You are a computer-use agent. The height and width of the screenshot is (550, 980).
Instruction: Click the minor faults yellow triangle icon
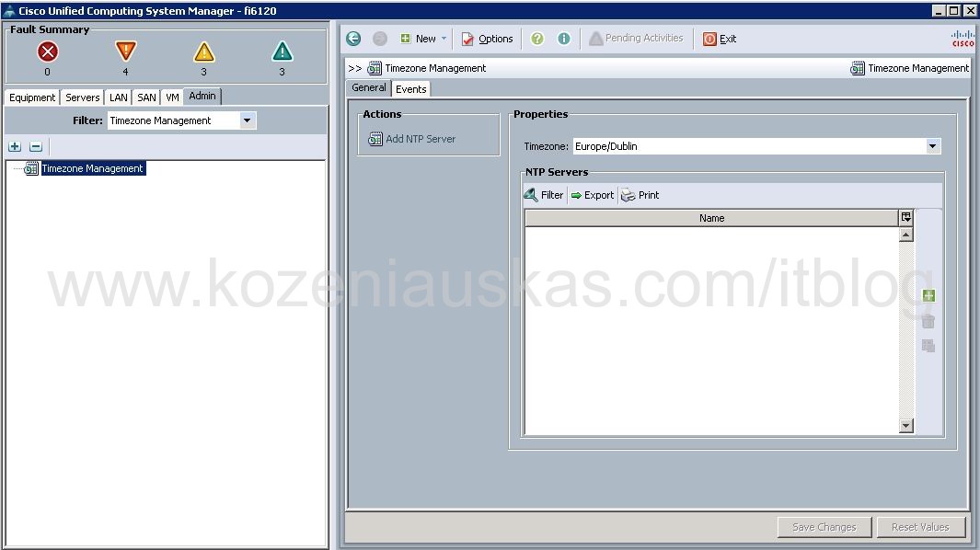pos(203,52)
